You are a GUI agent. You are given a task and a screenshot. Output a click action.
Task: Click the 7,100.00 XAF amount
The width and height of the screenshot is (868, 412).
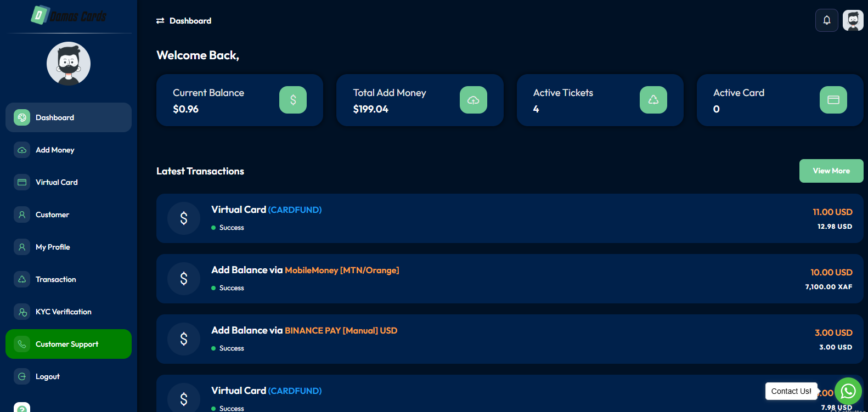pyautogui.click(x=828, y=286)
